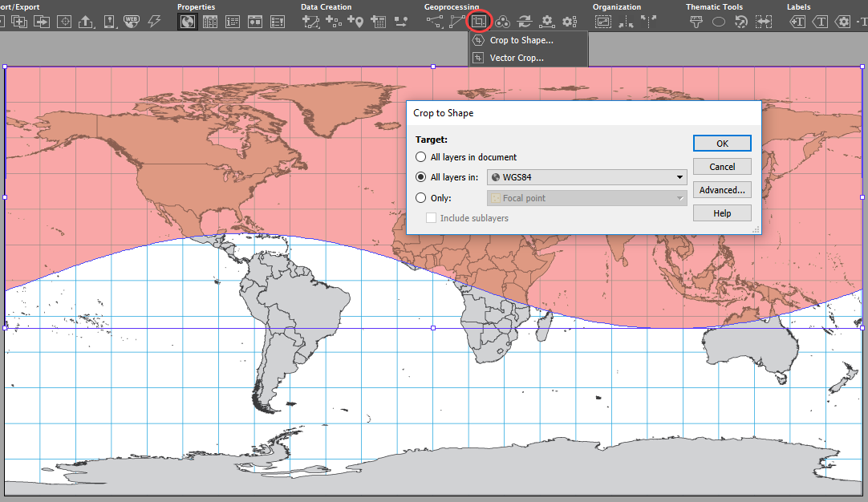The height and width of the screenshot is (502, 868).
Task: Click the horizontal scale arrows icon
Action: pos(764,22)
